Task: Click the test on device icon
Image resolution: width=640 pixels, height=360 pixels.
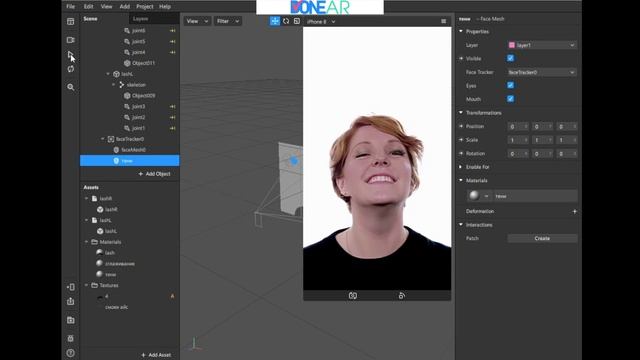Action: (71, 287)
